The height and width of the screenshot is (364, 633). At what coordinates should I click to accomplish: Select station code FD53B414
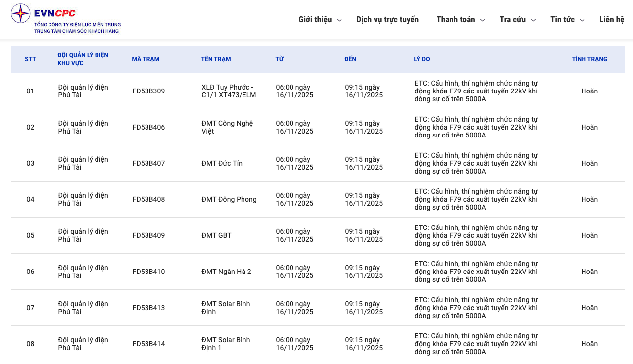[x=148, y=344]
